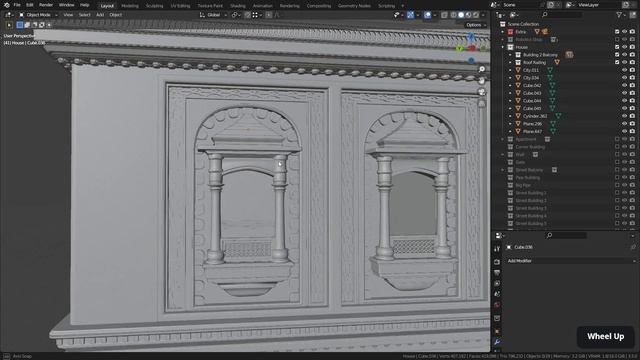This screenshot has height=360, width=640.
Task: Select the extend-selection mode icon
Action: (x=27, y=25)
